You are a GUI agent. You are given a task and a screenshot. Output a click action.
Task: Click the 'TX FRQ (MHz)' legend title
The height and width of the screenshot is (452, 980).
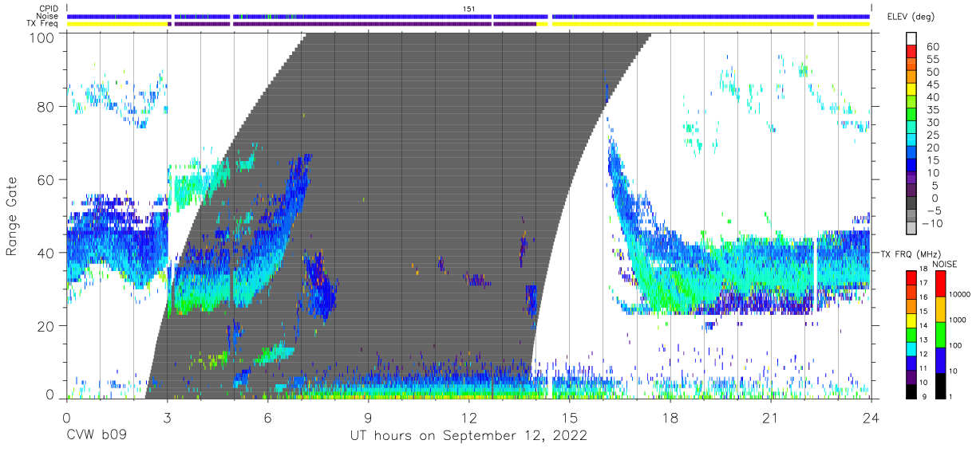(910, 254)
